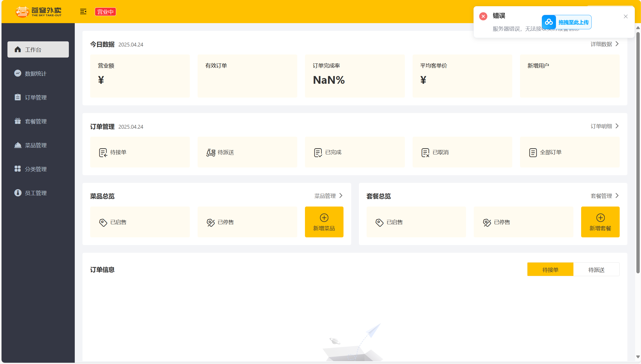Close the 错误 notification
This screenshot has width=641, height=364.
(x=625, y=16)
